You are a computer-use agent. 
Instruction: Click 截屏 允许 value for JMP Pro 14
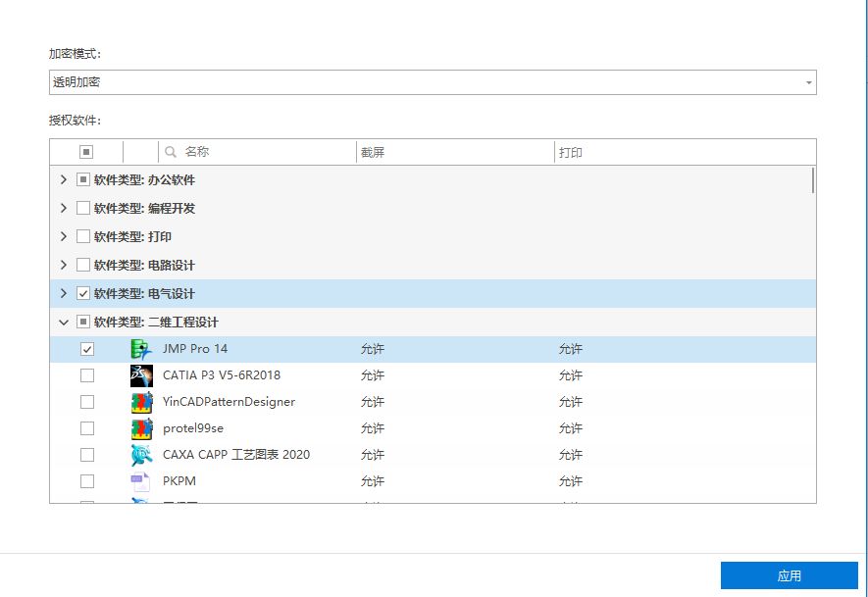click(373, 349)
